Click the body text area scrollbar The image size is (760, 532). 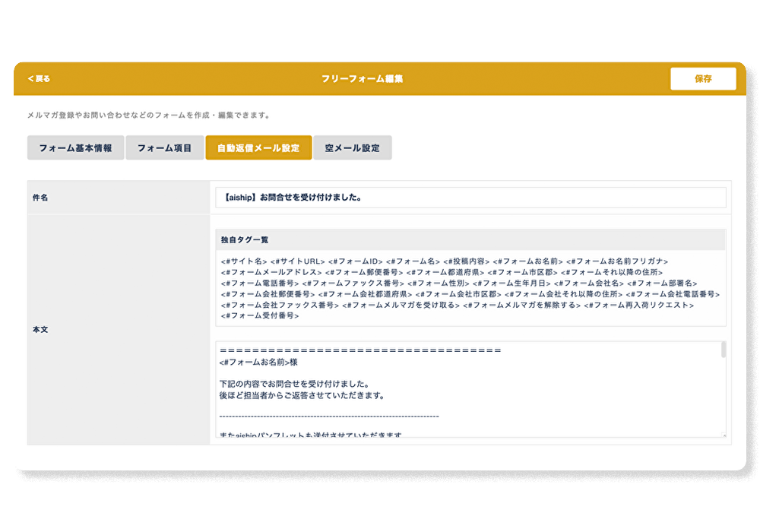(723, 350)
